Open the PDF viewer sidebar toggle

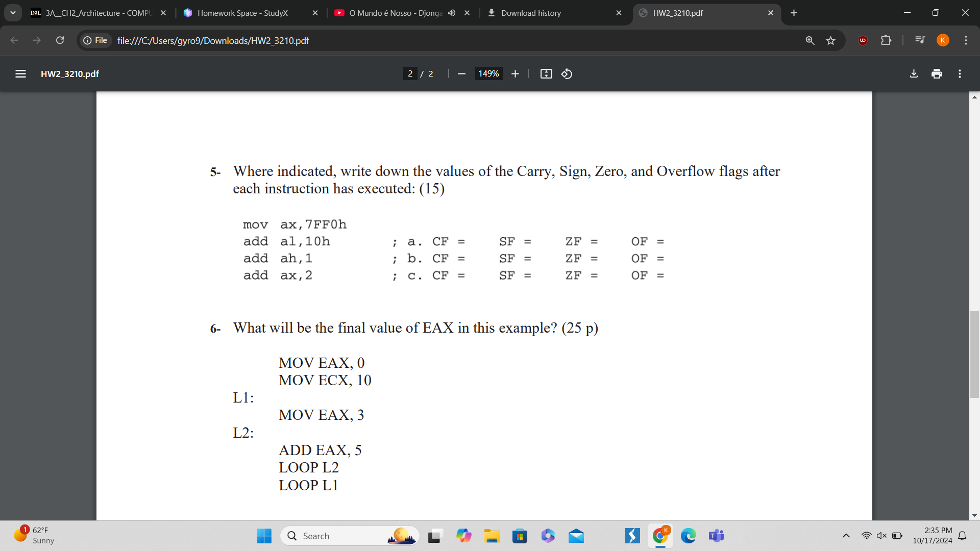tap(19, 73)
